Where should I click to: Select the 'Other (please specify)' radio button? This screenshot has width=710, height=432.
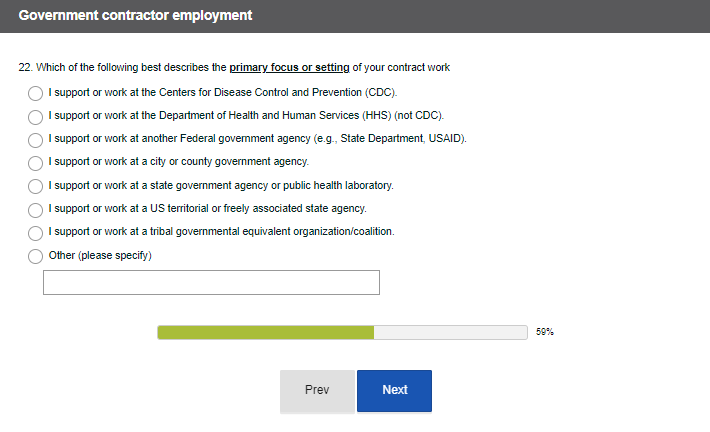pyautogui.click(x=36, y=256)
